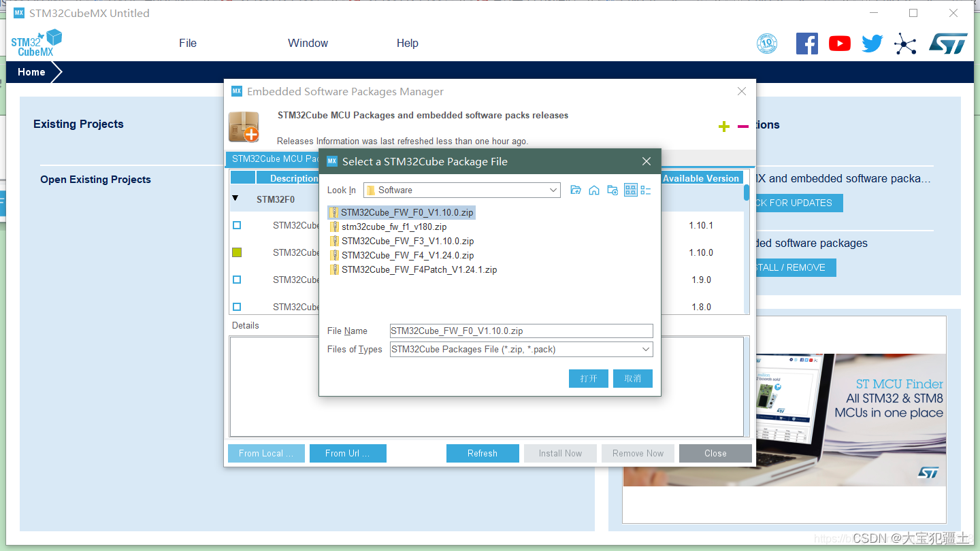This screenshot has width=980, height=551.
Task: Click Open Existing Projects label
Action: tap(95, 180)
